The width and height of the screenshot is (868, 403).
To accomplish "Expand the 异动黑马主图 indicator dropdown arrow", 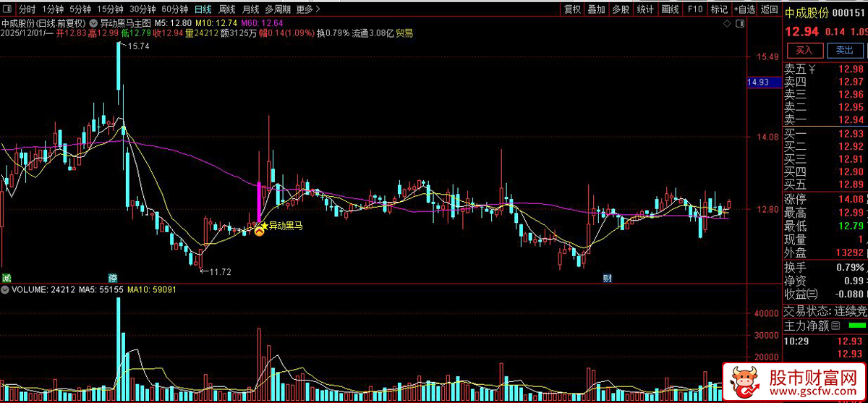I will coord(95,23).
